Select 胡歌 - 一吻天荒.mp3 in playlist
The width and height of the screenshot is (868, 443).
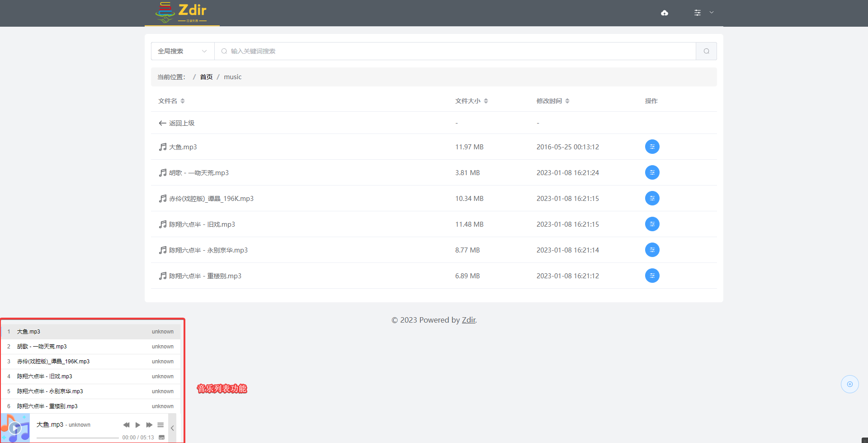point(42,347)
